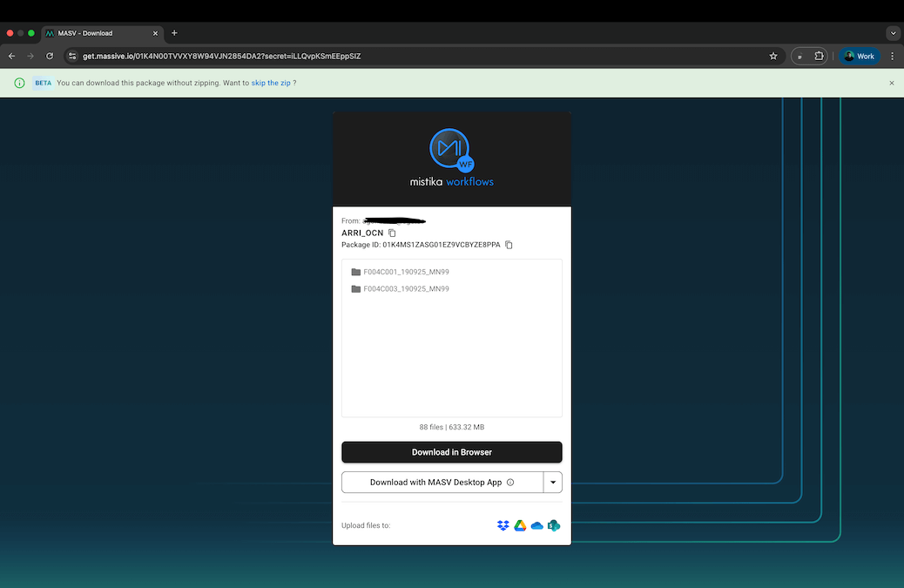Expand MASV Desktop App download options

(553, 482)
